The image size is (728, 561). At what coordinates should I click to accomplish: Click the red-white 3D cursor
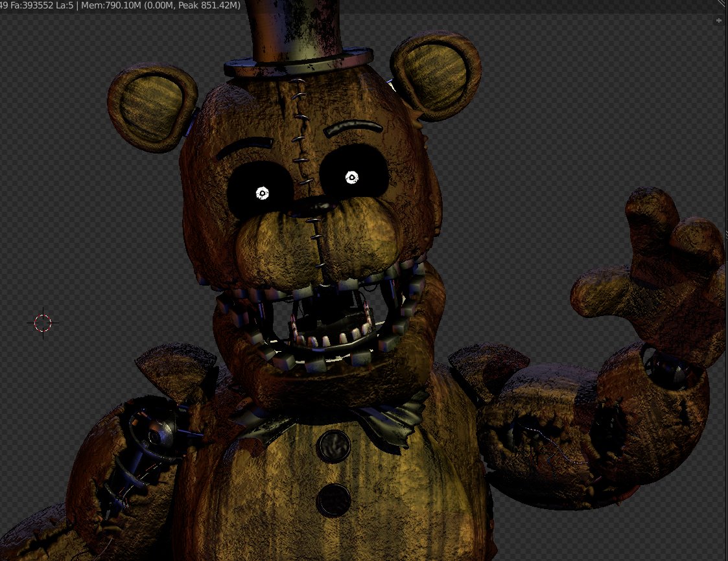click(x=43, y=323)
